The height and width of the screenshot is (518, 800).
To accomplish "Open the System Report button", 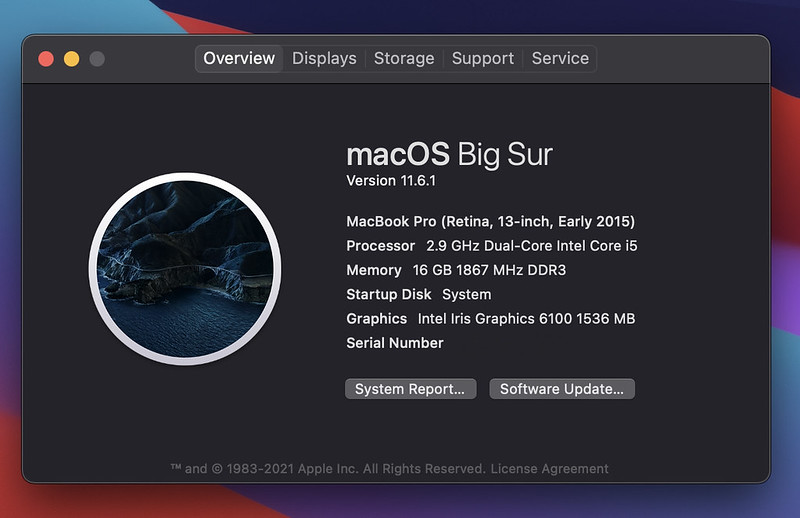I will pyautogui.click(x=411, y=389).
